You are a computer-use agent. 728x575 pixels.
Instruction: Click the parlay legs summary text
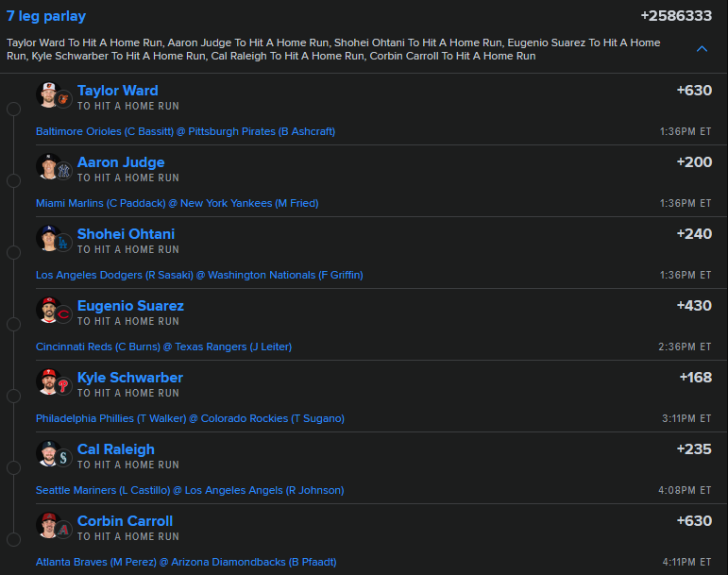tap(333, 49)
